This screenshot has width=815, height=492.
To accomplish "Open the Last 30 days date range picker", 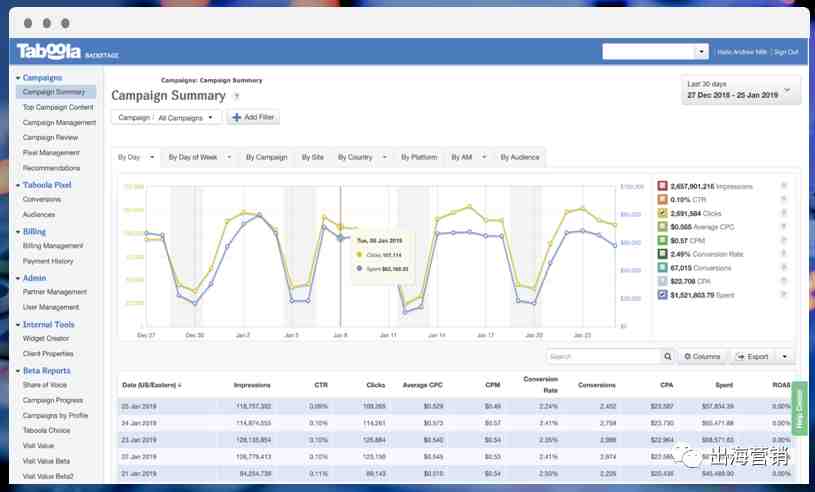I will pos(741,89).
